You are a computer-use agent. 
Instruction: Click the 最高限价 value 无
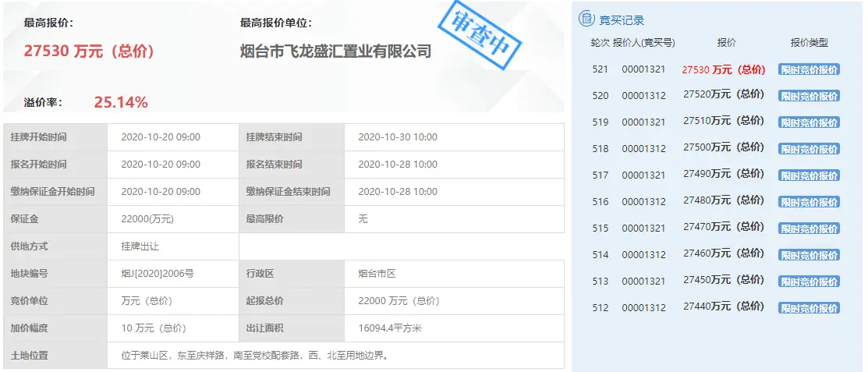pos(363,219)
